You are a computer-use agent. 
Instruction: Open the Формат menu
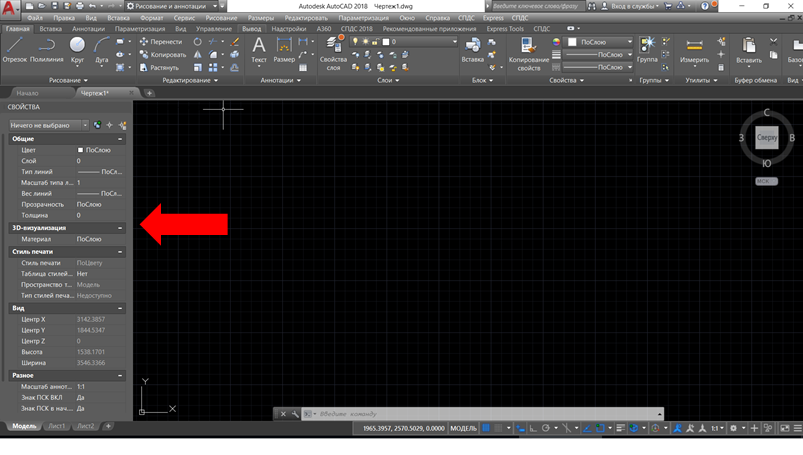pyautogui.click(x=153, y=18)
